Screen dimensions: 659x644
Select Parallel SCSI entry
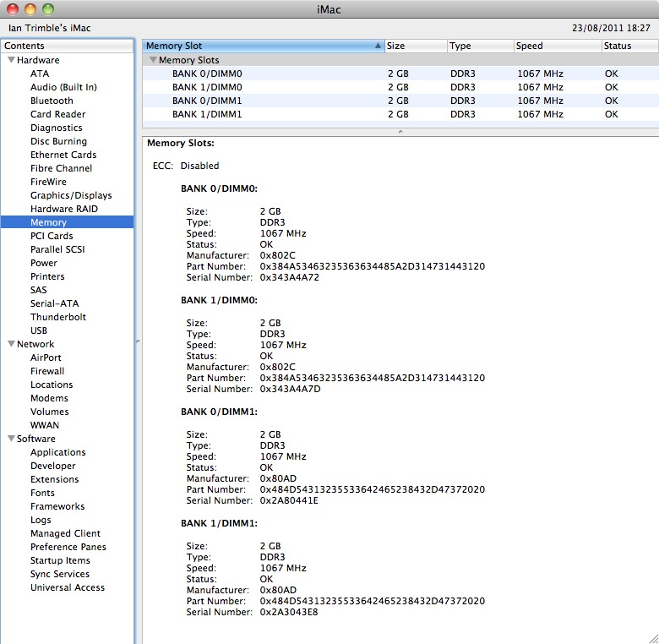click(57, 249)
